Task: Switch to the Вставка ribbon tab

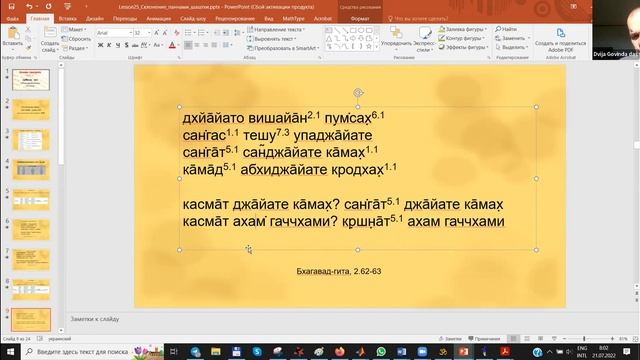Action: tap(67, 19)
